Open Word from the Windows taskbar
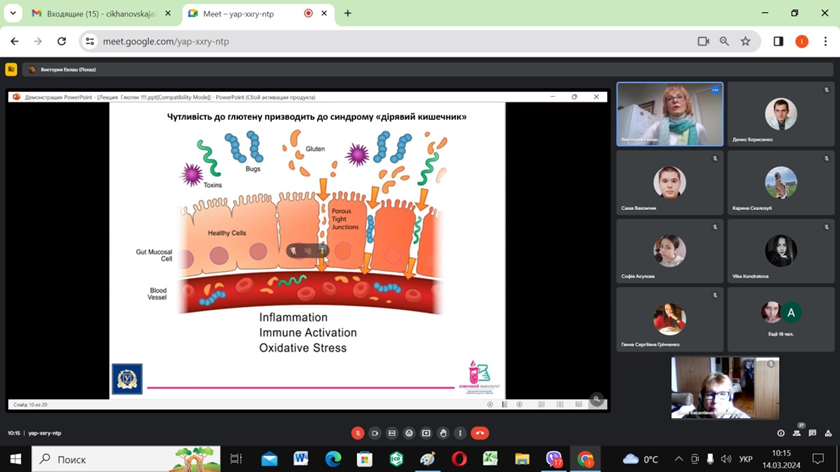840x472 pixels. 301,459
